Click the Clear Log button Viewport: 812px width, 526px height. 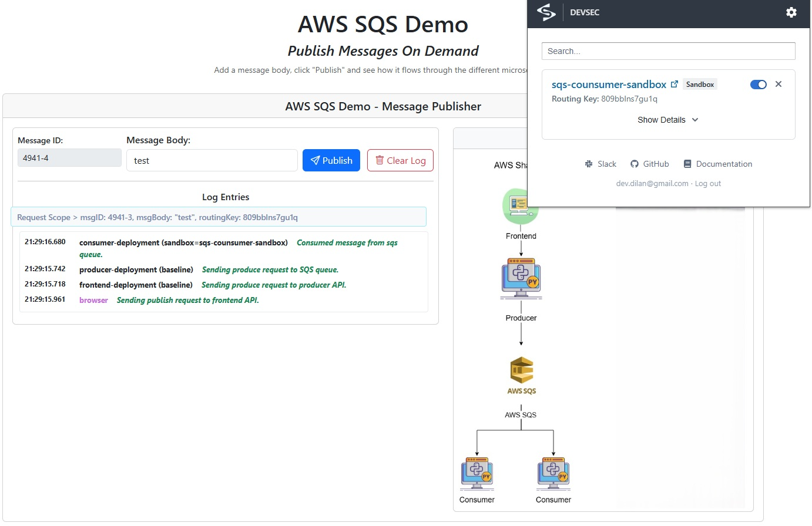click(400, 160)
